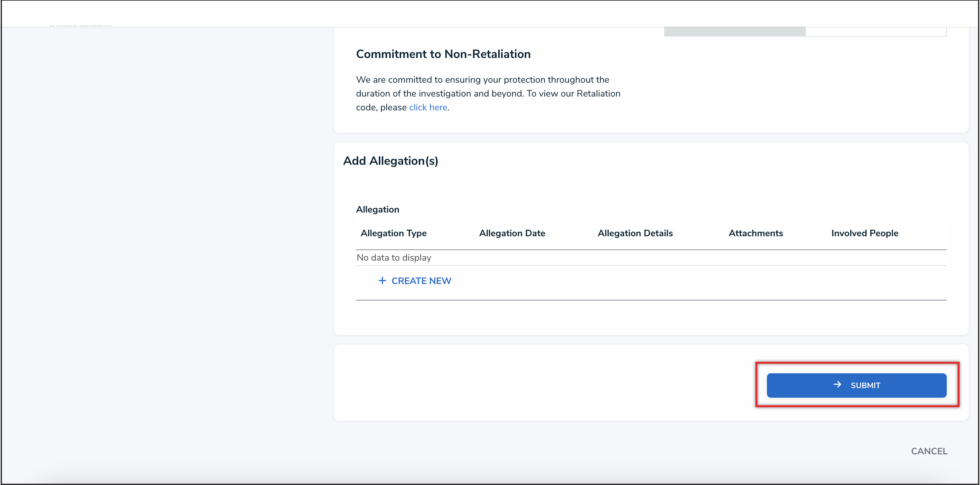Click the gray partially visible field at top
Image resolution: width=980 pixels, height=485 pixels.
734,31
